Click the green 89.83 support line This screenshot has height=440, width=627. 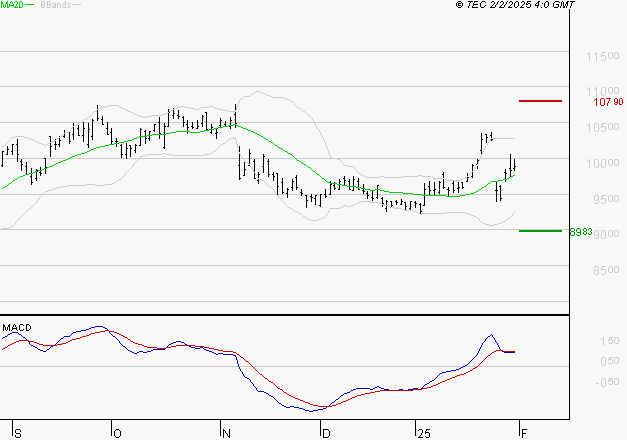coord(540,231)
